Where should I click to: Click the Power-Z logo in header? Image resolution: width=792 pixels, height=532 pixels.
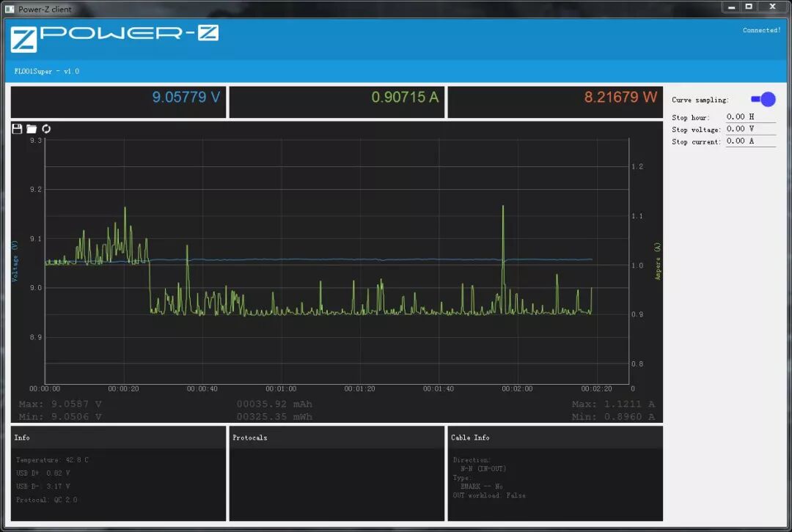[x=114, y=38]
